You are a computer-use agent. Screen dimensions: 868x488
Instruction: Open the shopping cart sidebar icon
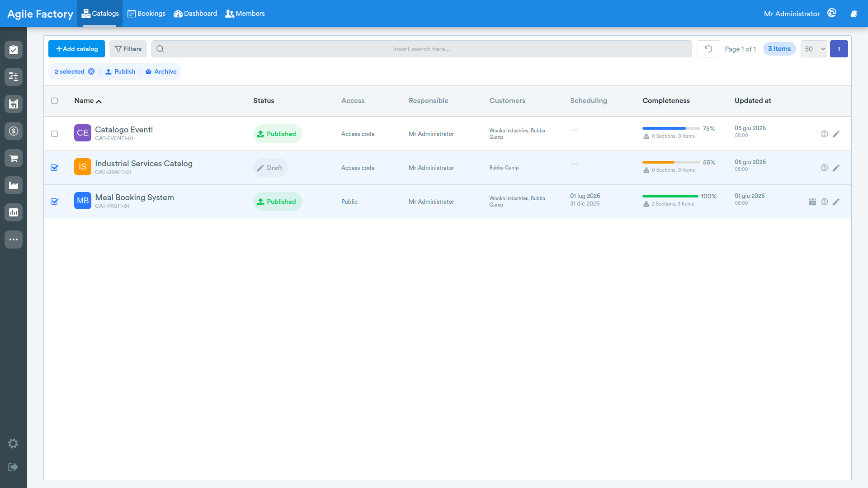[14, 158]
